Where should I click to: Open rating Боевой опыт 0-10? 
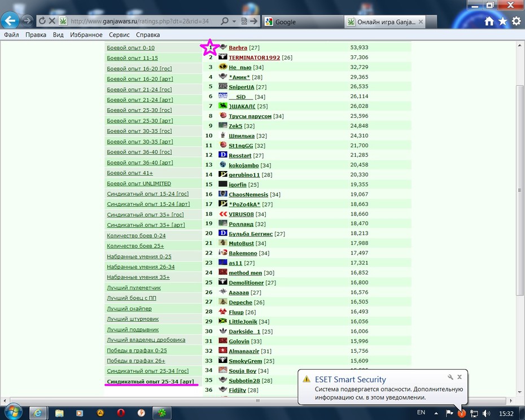(130, 47)
